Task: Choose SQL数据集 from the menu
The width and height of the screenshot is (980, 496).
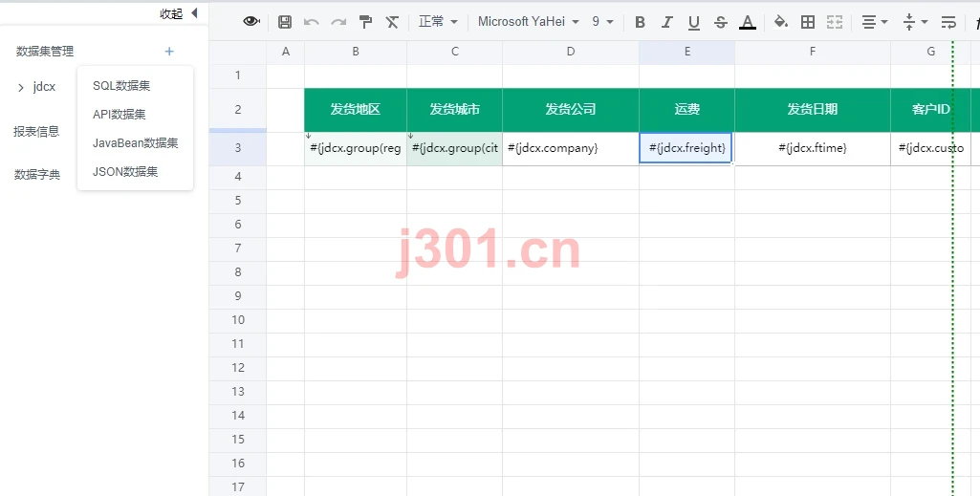Action: (121, 86)
